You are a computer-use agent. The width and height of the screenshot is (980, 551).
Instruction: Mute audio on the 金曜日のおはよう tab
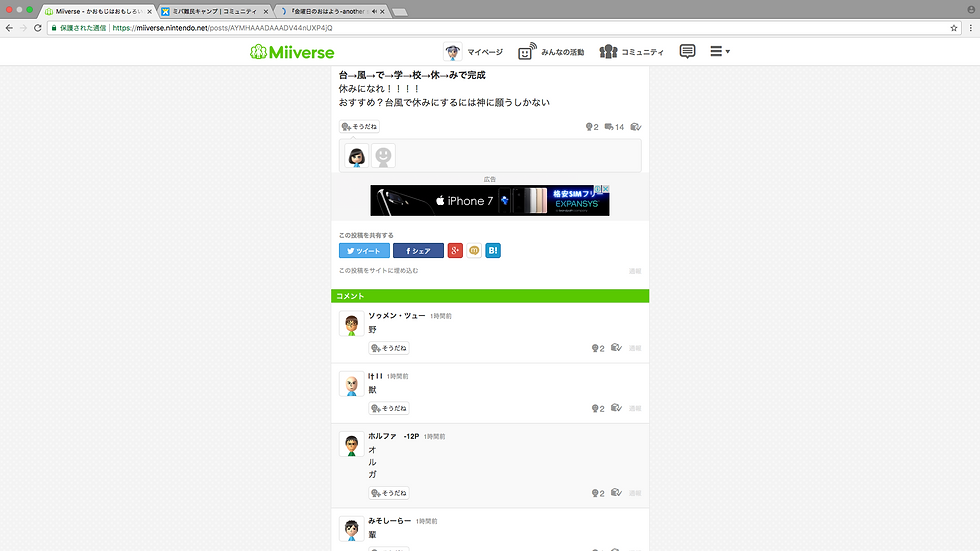pyautogui.click(x=374, y=11)
